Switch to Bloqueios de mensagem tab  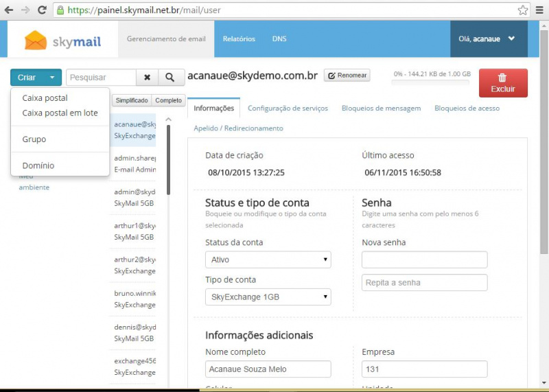point(382,108)
